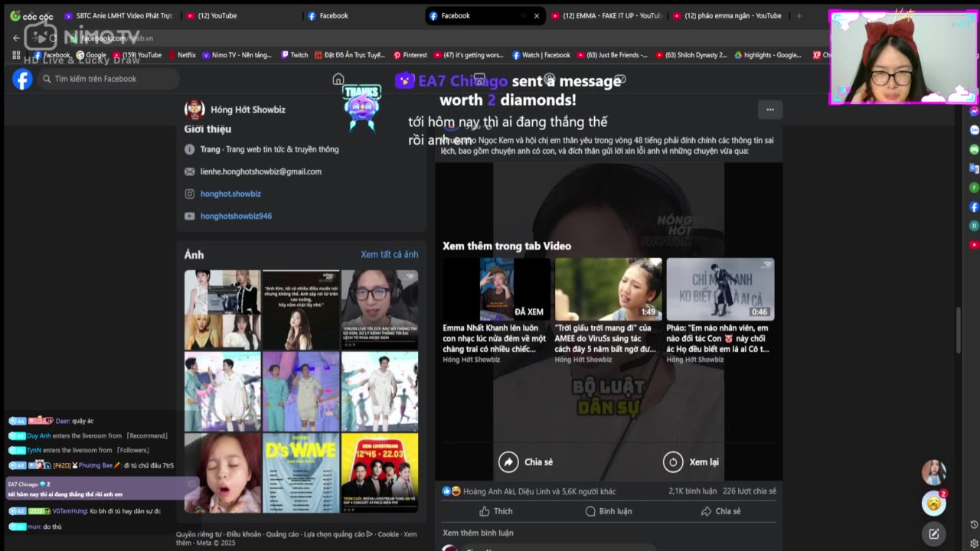The height and width of the screenshot is (551, 980).
Task: Open the Trời giấu trời mang đi video thumbnail
Action: tap(608, 289)
